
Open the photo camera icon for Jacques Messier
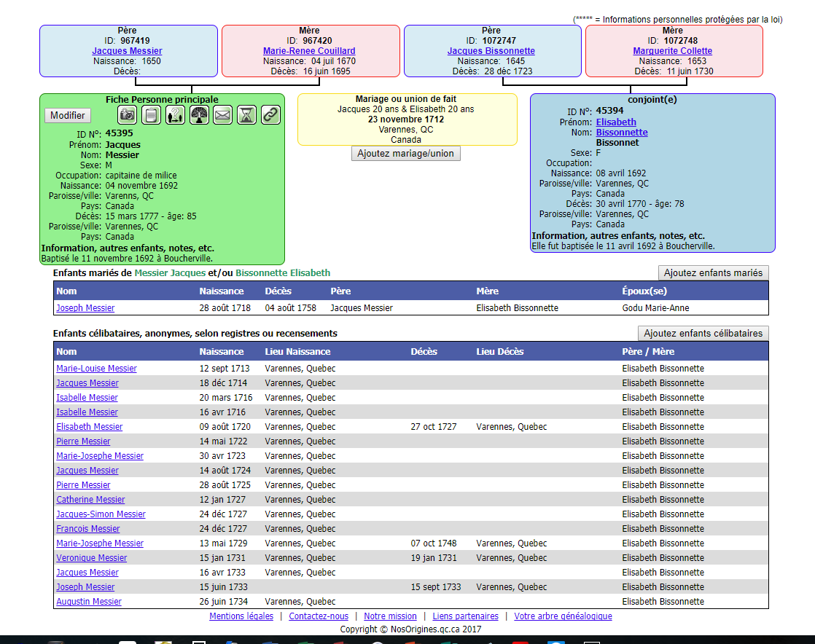[127, 115]
